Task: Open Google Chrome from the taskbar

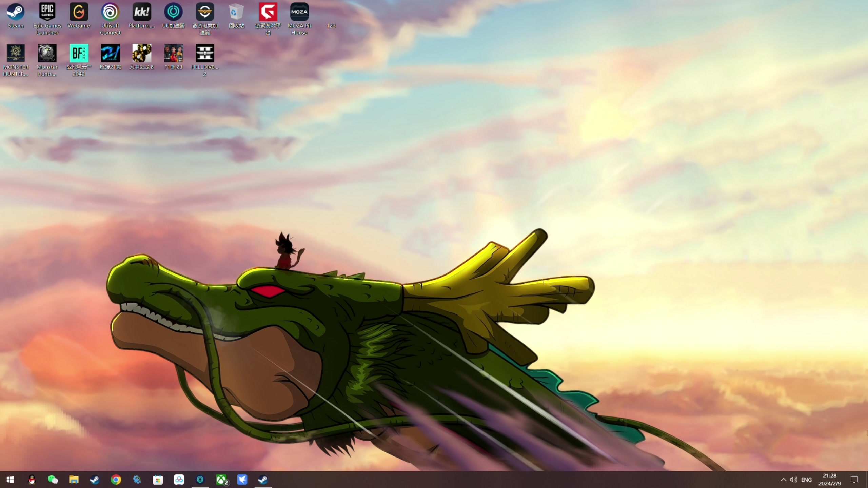Action: tap(116, 480)
